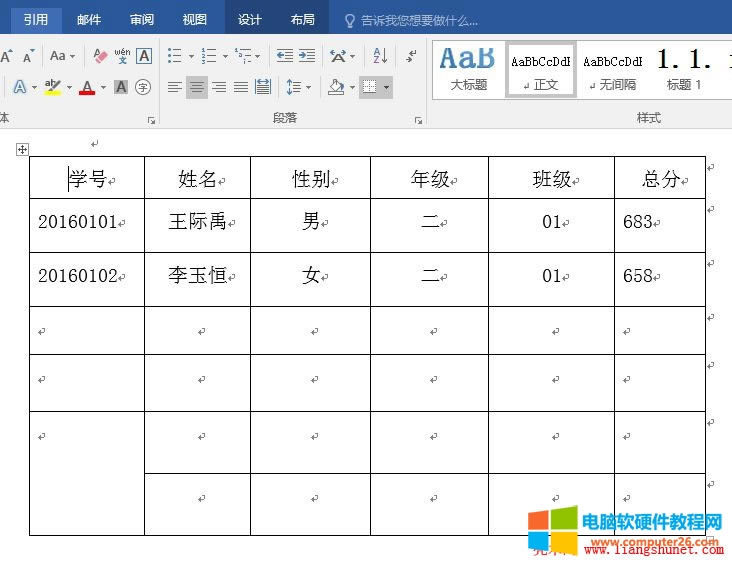Apply 大标题 style
The width and height of the screenshot is (732, 562).
click(x=468, y=70)
